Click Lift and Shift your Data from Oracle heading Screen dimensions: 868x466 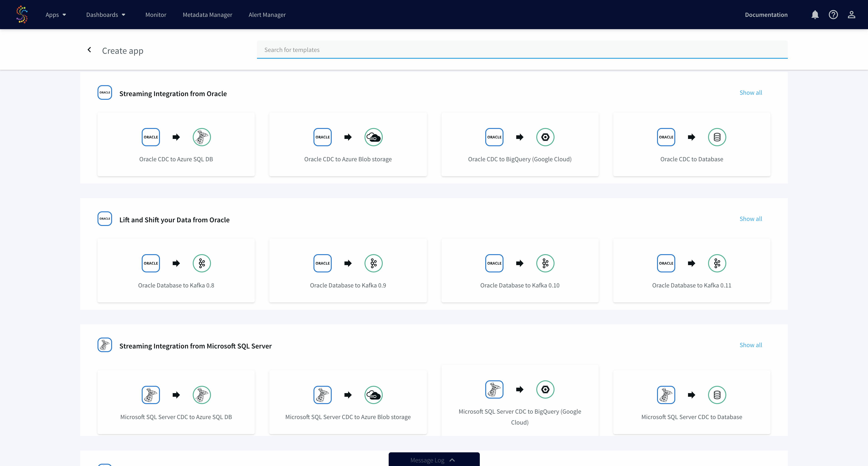(174, 220)
